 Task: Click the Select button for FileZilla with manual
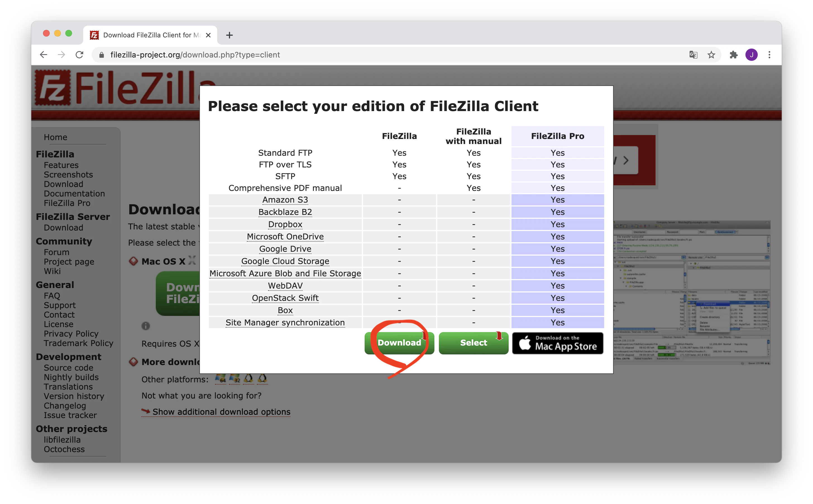473,343
